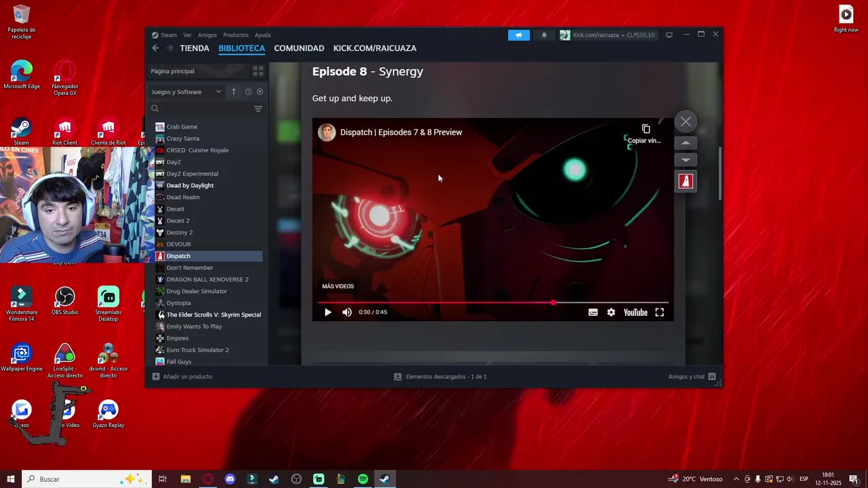The height and width of the screenshot is (488, 868).
Task: Switch to the COMUNIDAD tab
Action: coord(299,48)
